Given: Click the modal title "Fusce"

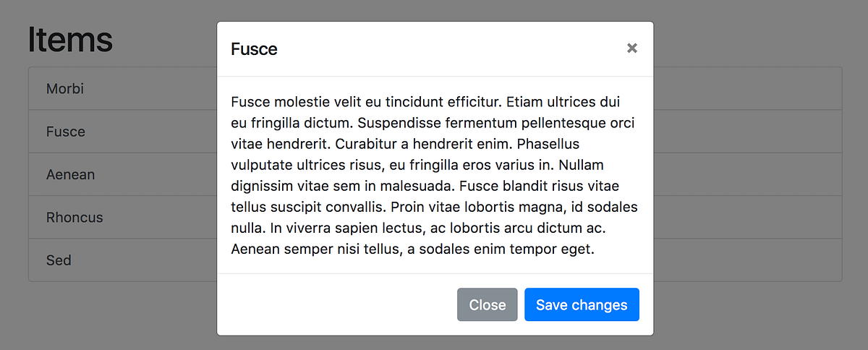Looking at the screenshot, I should (254, 49).
